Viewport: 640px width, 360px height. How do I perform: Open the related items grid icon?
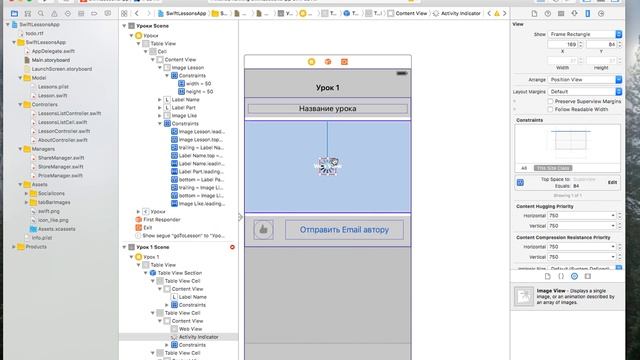[124, 13]
